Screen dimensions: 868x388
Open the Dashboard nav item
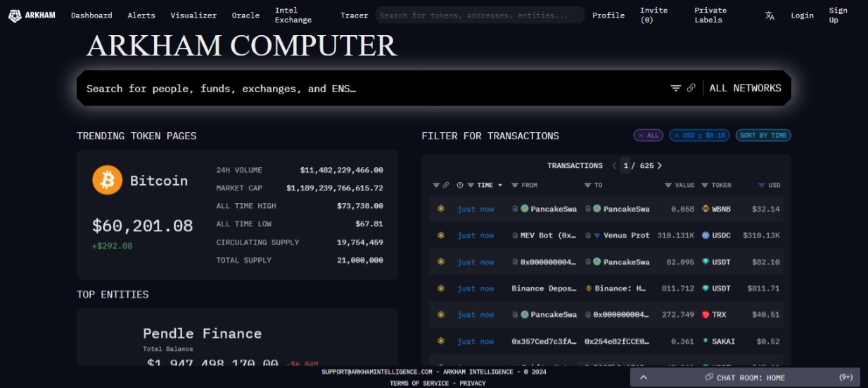tap(91, 15)
